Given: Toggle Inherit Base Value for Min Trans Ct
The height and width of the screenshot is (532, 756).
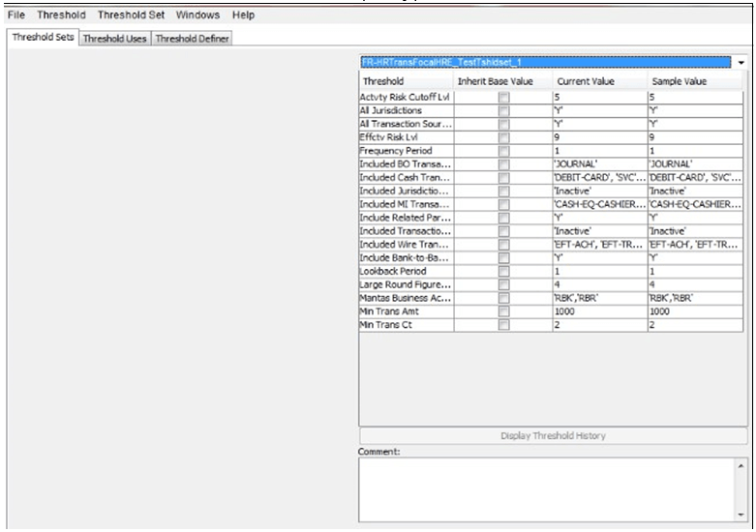Looking at the screenshot, I should pyautogui.click(x=504, y=325).
